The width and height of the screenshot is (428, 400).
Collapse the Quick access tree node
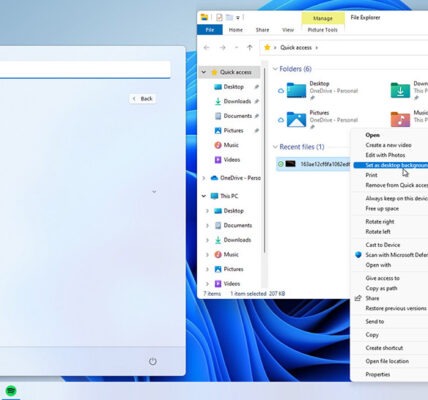204,72
